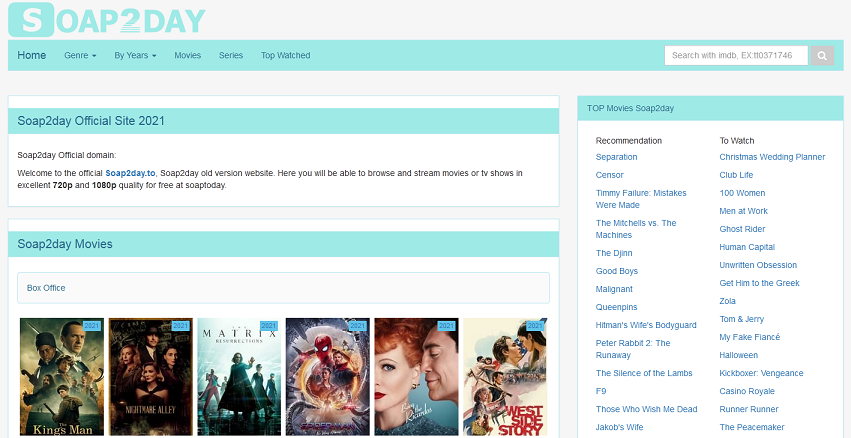
Task: Click the Halloween link
Action: (739, 354)
